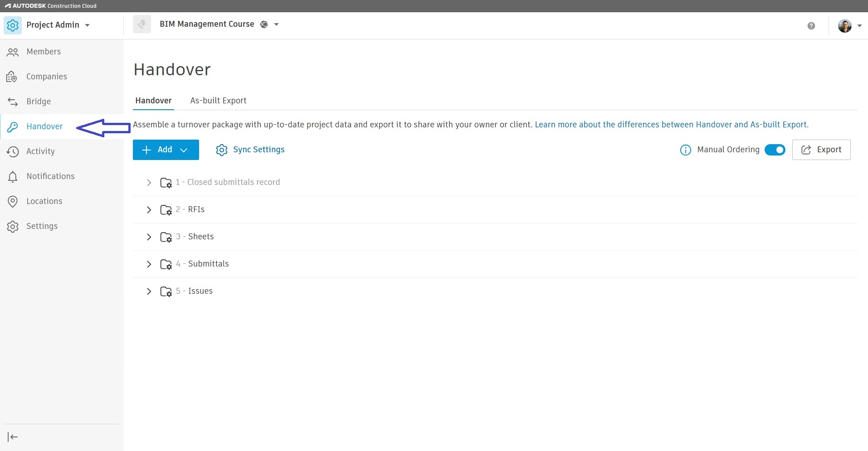Open the BIM Management Course project dropdown
Screen dimensions: 868x451
coord(276,24)
